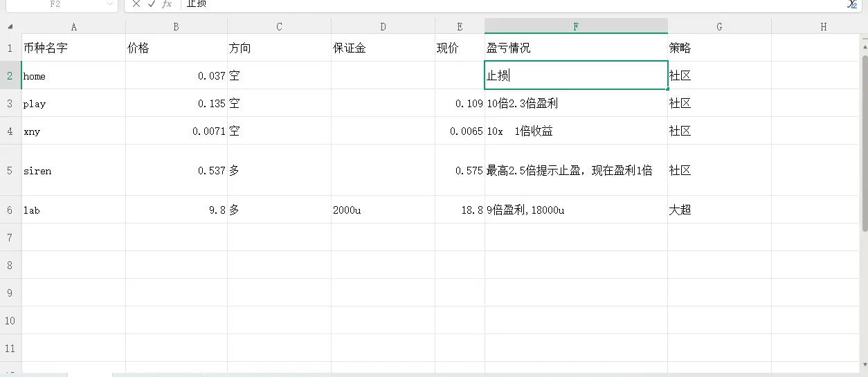Click the current price cell 0.0065
This screenshot has width=868, height=377.
click(x=460, y=131)
